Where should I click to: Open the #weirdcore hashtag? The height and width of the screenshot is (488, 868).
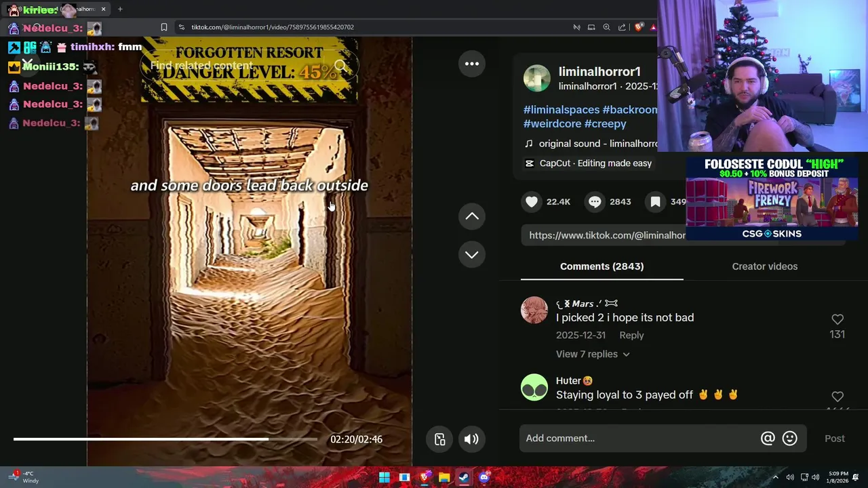tap(552, 124)
